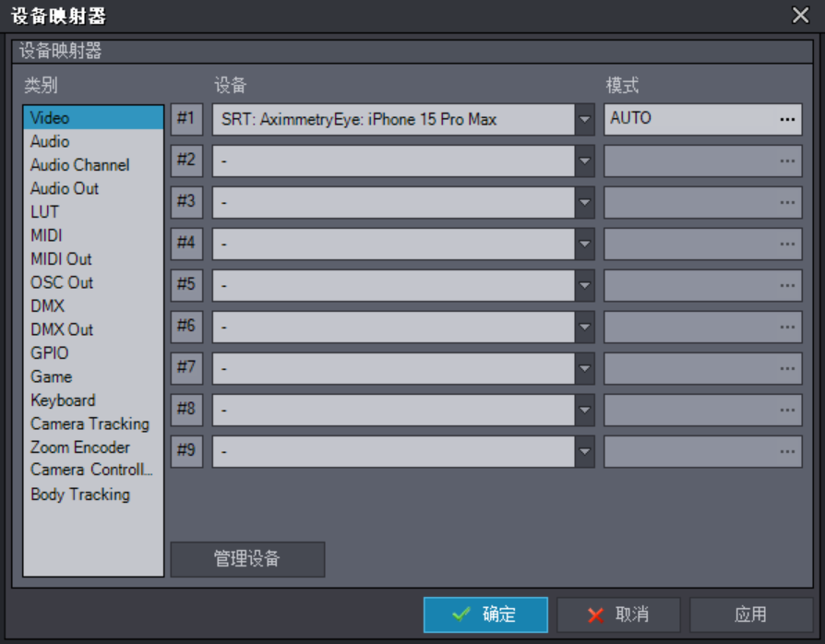Select the GPIO category
This screenshot has width=825, height=644.
[x=93, y=353]
